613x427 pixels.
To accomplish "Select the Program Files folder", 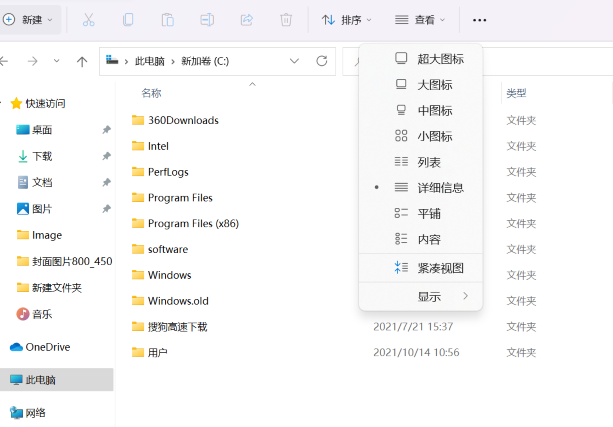I will coord(180,197).
